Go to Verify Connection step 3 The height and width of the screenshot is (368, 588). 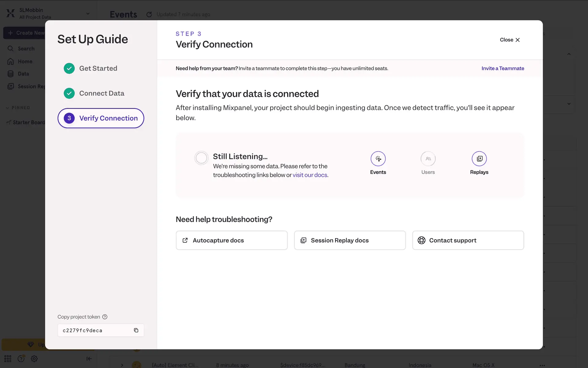click(x=101, y=118)
